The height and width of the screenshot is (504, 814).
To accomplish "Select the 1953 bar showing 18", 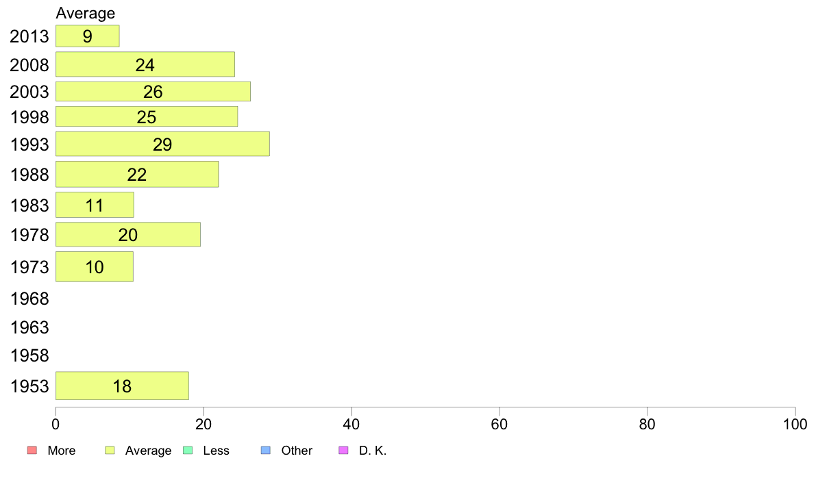I will click(123, 386).
